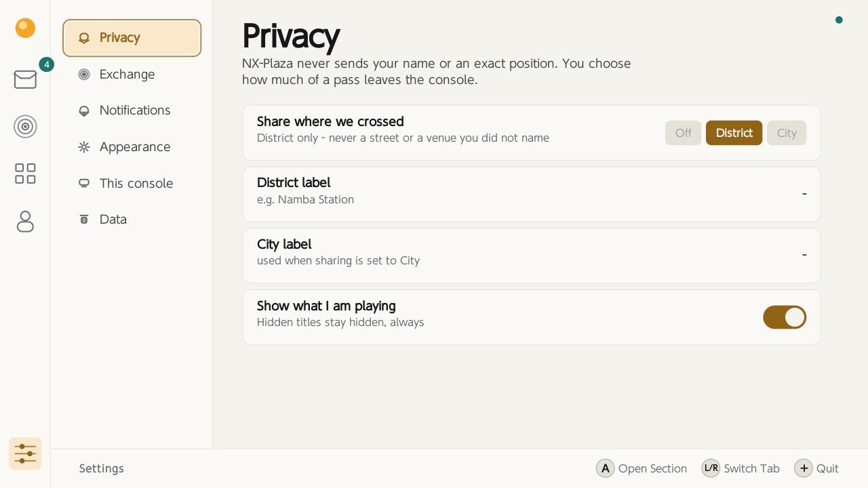The height and width of the screenshot is (488, 868).
Task: Click the A Open Section button
Action: pyautogui.click(x=642, y=468)
